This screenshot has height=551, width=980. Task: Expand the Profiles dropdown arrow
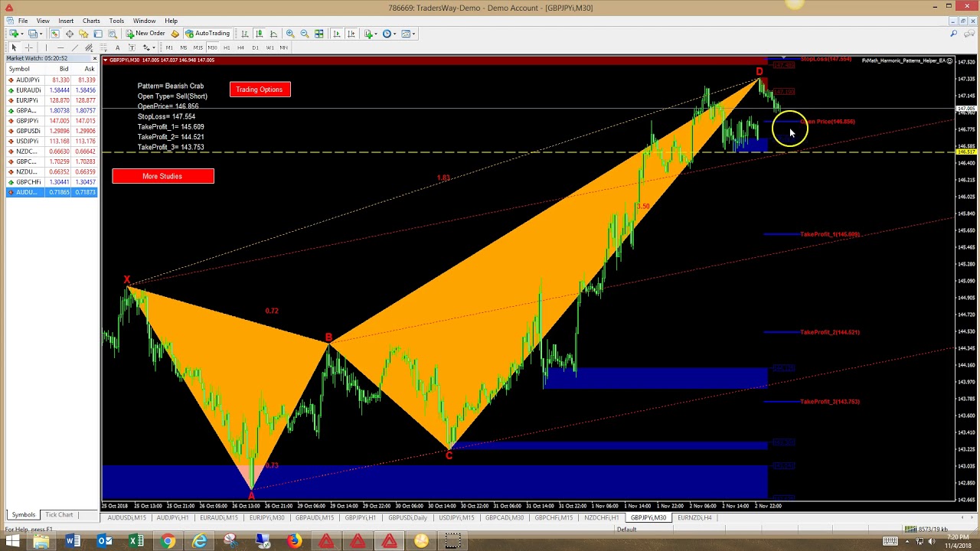(41, 34)
